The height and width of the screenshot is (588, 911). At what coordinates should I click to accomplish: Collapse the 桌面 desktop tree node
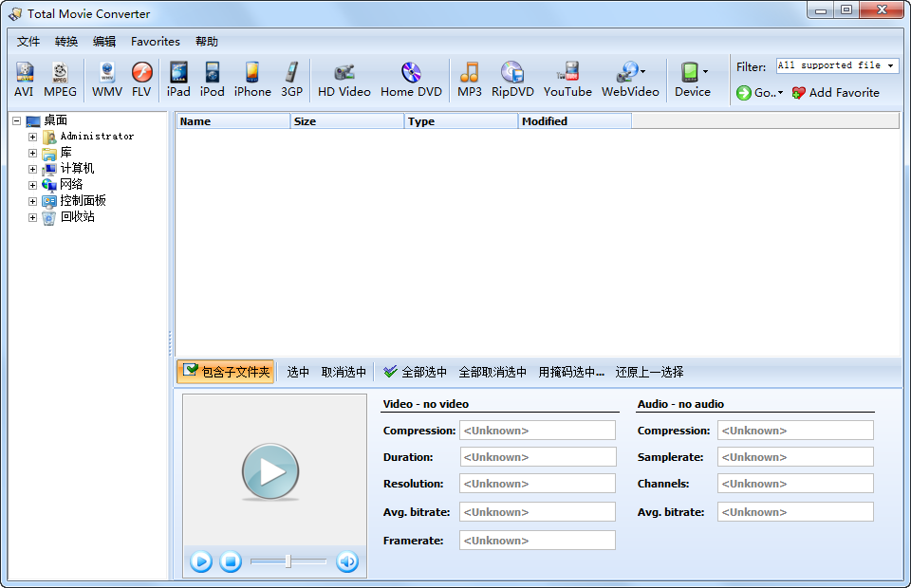click(x=17, y=120)
